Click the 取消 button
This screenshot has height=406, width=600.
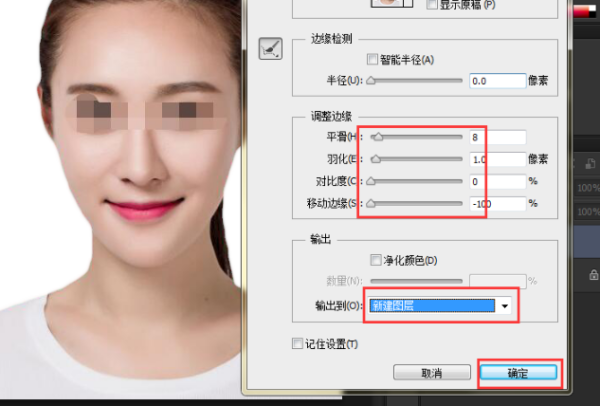click(x=432, y=373)
